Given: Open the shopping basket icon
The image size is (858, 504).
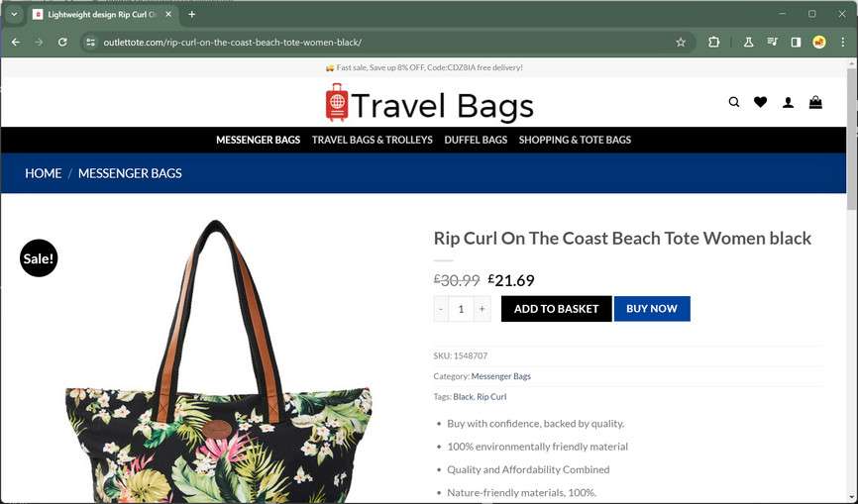Looking at the screenshot, I should [x=815, y=102].
